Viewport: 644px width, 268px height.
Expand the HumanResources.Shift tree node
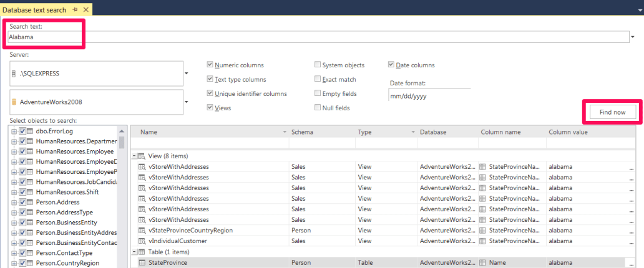14,193
